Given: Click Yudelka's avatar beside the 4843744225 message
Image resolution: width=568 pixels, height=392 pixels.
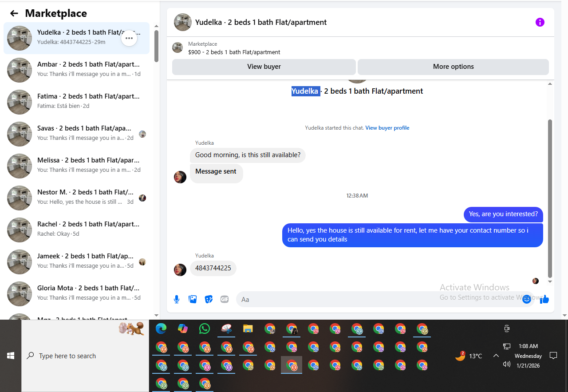Looking at the screenshot, I should click(x=180, y=269).
